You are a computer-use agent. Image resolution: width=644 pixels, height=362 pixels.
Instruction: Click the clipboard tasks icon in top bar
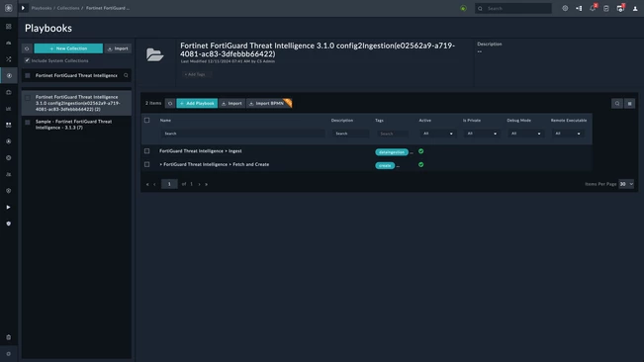tap(606, 8)
